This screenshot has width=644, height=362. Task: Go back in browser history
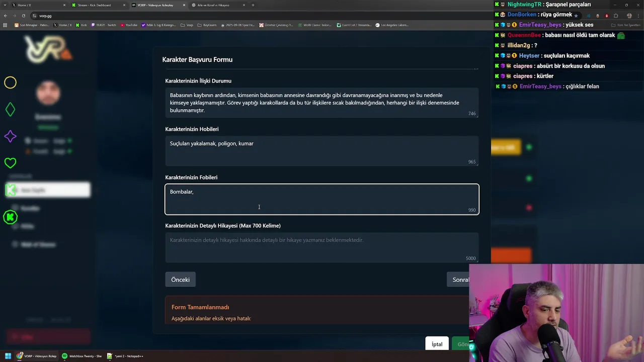pos(6,16)
